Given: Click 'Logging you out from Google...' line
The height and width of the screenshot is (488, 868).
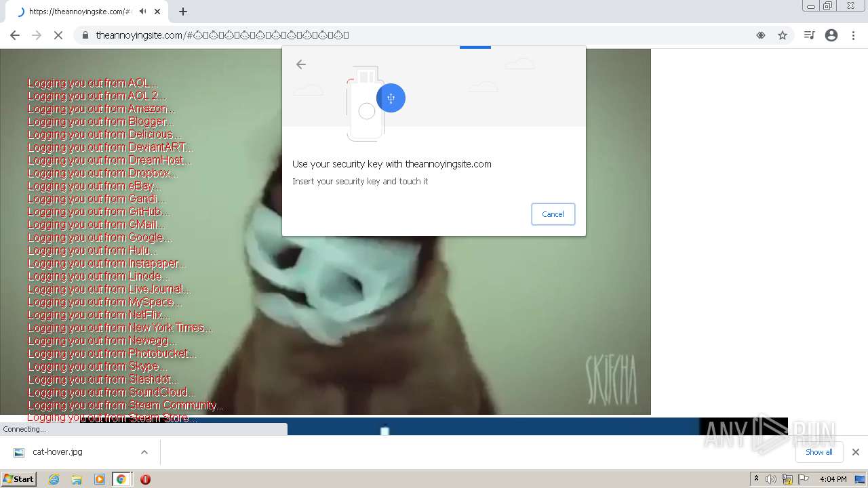Looking at the screenshot, I should [x=100, y=238].
